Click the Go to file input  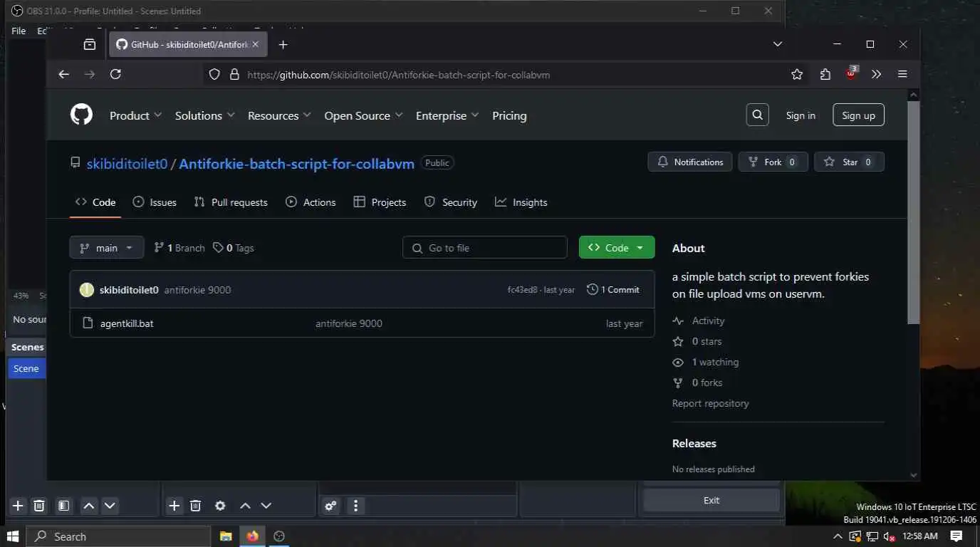pos(485,247)
